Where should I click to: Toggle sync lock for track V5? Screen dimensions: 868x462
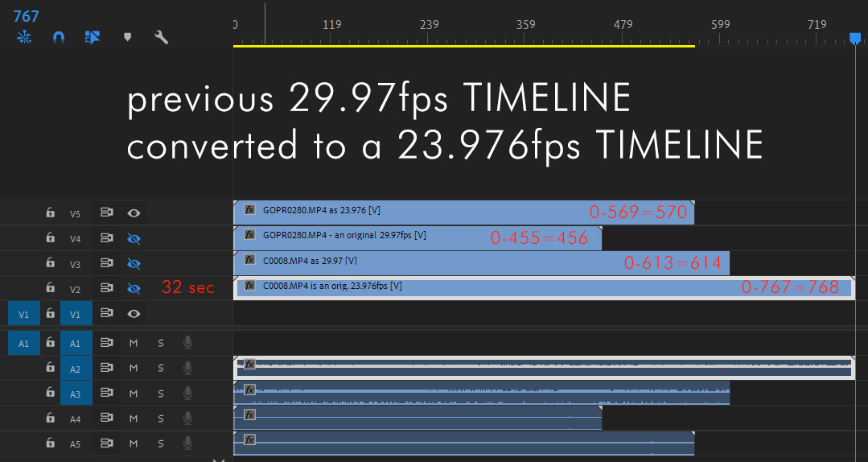(106, 212)
